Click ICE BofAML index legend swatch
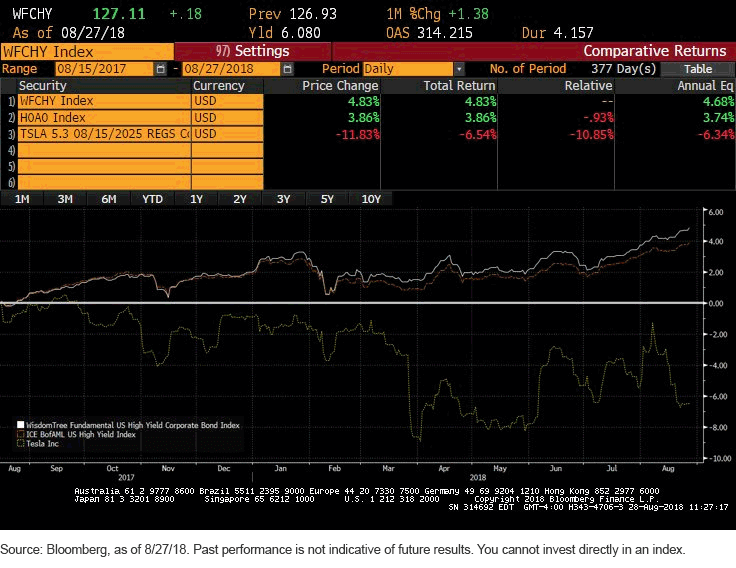 21,434
